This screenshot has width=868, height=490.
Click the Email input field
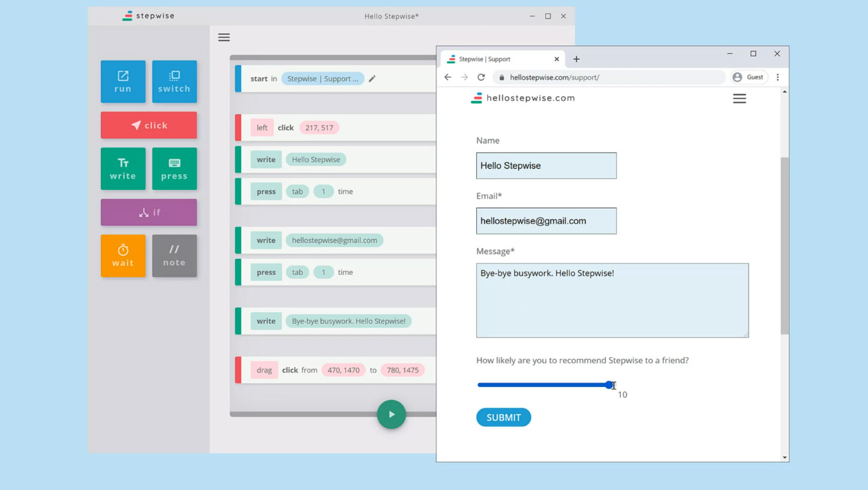546,220
